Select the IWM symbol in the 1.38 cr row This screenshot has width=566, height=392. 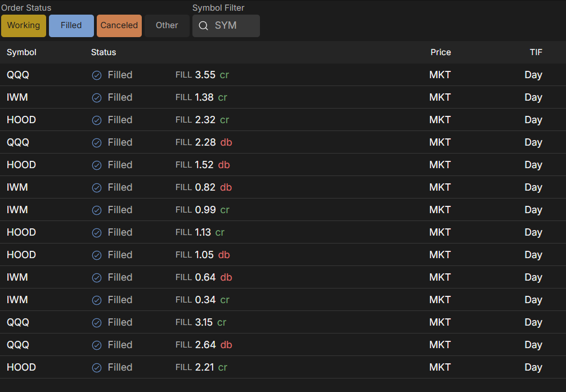coord(17,97)
